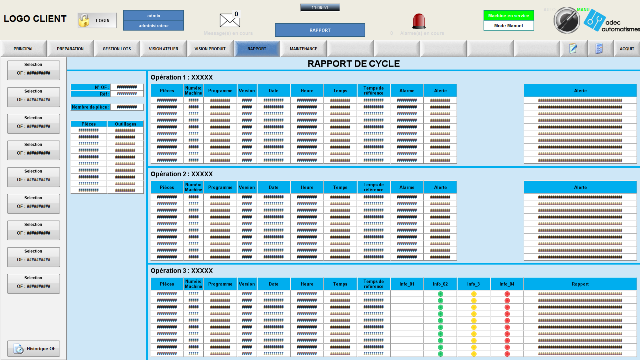Click first-row yellow dot in Info_3 column
Viewport: 640px width, 360px height.
click(x=474, y=294)
